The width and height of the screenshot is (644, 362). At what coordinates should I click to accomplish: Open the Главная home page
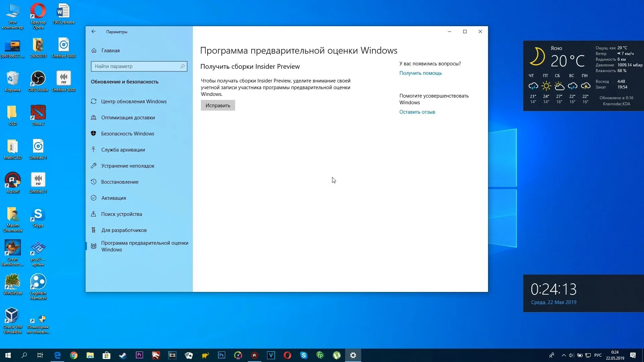(110, 51)
